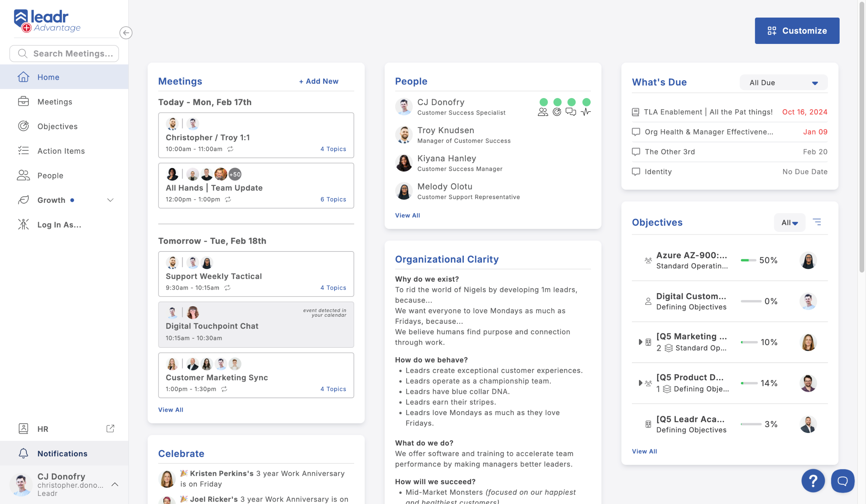This screenshot has height=504, width=866.
Task: Click the Azure AZ-900 progress bar
Action: click(x=748, y=260)
